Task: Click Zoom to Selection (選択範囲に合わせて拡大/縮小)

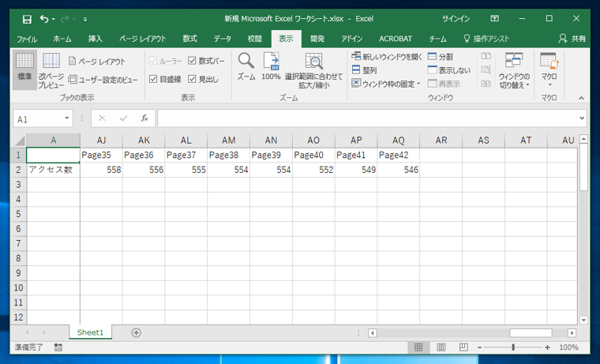Action: [x=313, y=70]
